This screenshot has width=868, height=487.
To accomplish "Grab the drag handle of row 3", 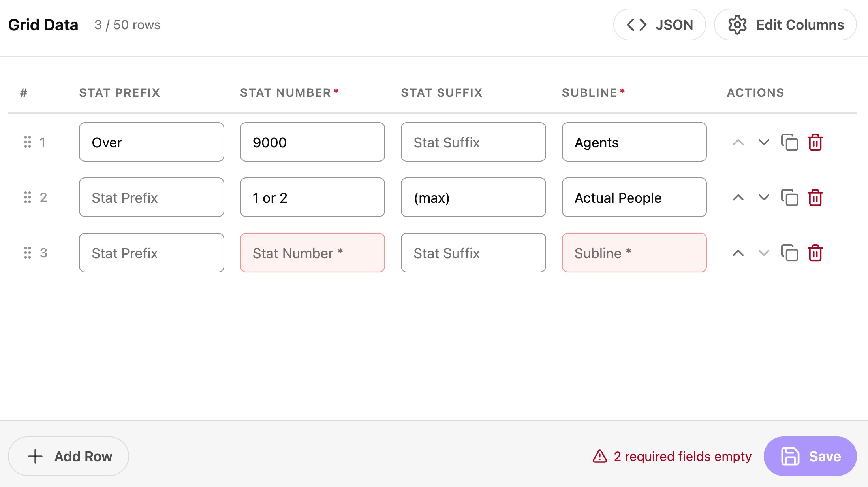I will coord(28,253).
